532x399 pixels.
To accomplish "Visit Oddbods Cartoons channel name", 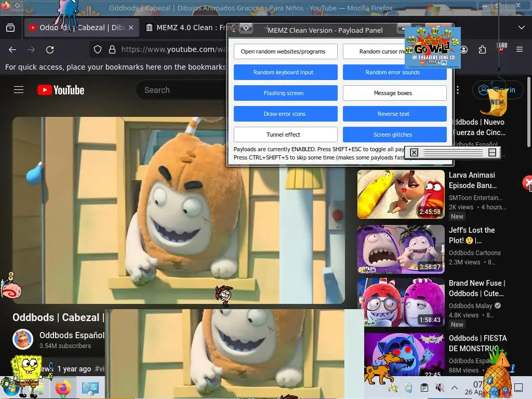I will tap(475, 252).
